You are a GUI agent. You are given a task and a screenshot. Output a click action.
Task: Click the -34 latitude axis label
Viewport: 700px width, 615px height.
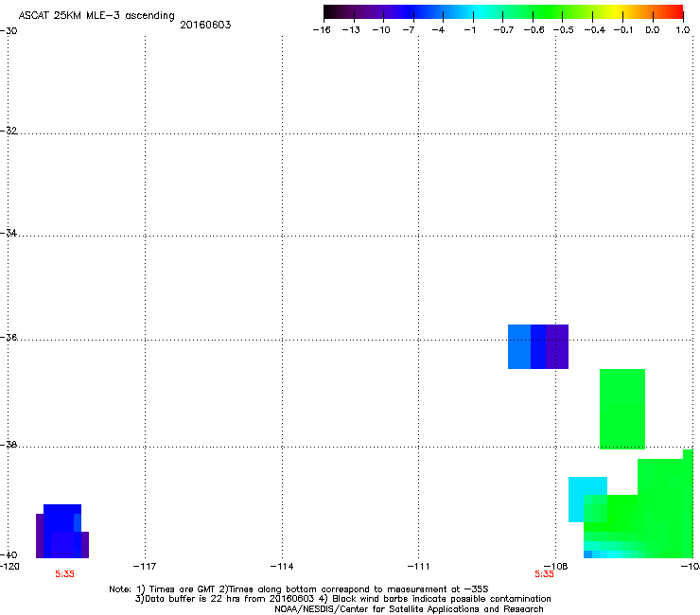click(x=9, y=233)
